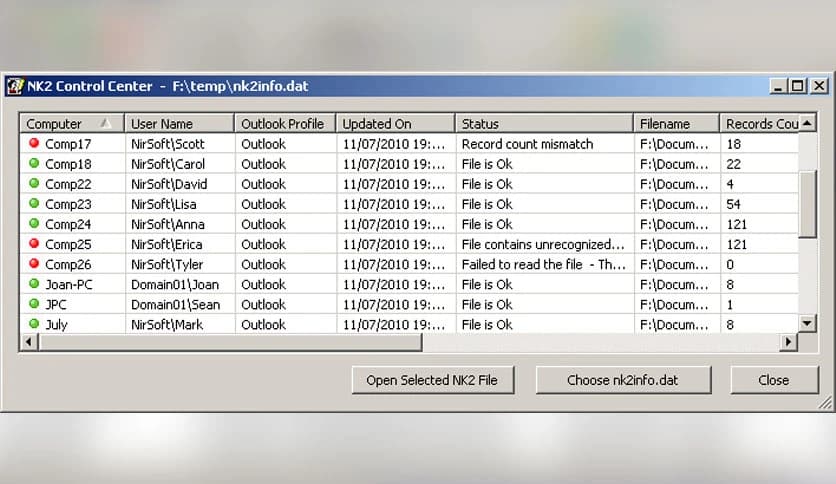
Task: Click user name NirSoft\Mark
Action: pyautogui.click(x=167, y=325)
